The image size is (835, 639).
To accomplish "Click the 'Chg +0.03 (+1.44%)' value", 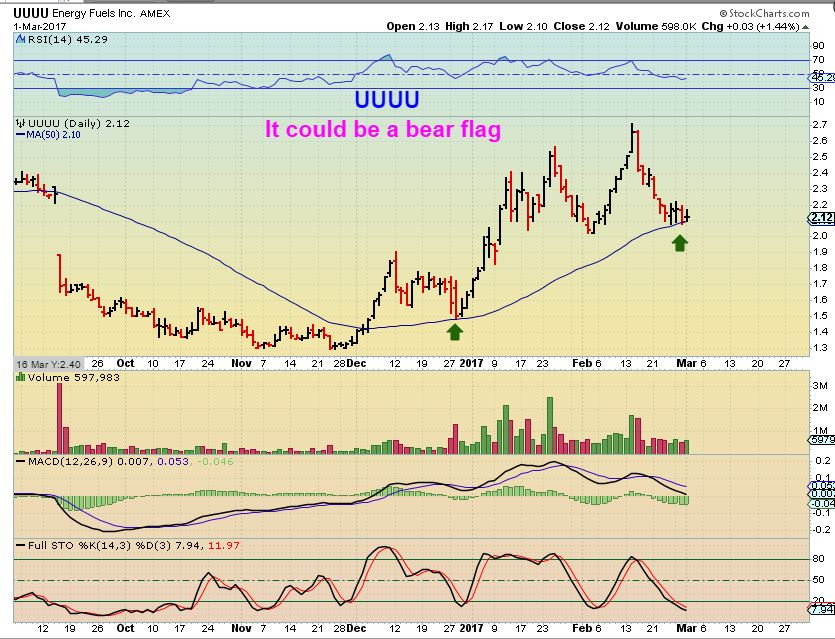I will 751,26.
